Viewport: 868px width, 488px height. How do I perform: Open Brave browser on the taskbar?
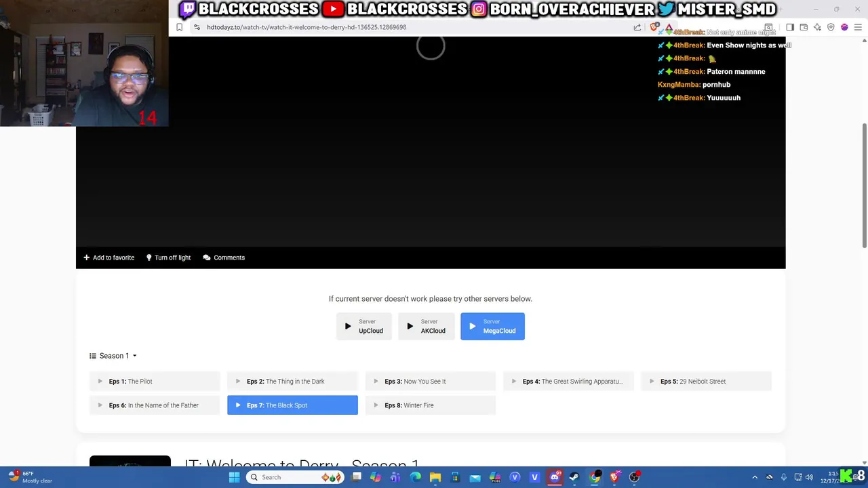614,477
